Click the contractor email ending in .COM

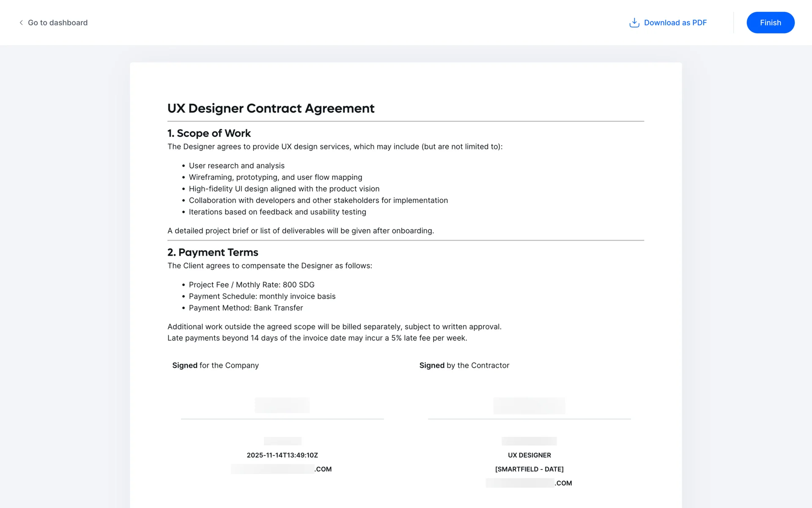tap(529, 483)
